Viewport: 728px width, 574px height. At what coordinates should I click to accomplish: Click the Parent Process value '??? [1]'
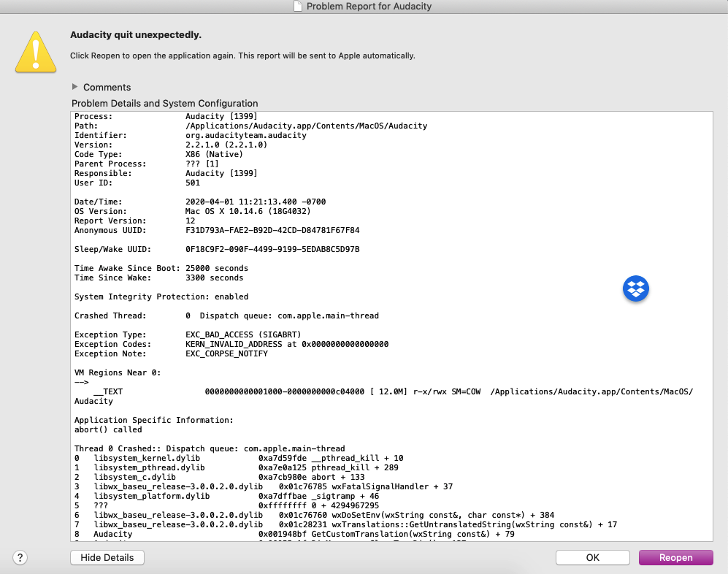coord(202,164)
